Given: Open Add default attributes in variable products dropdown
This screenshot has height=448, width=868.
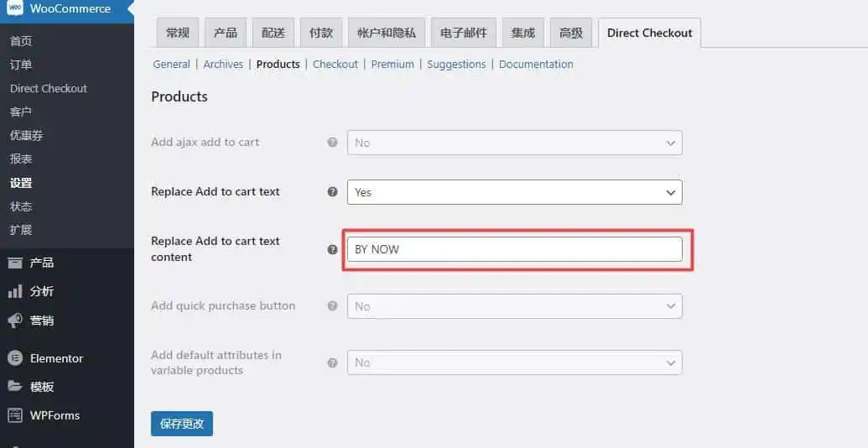Looking at the screenshot, I should (514, 362).
